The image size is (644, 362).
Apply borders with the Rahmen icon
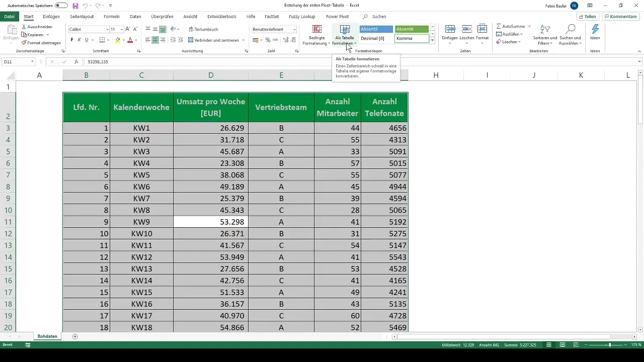102,40
